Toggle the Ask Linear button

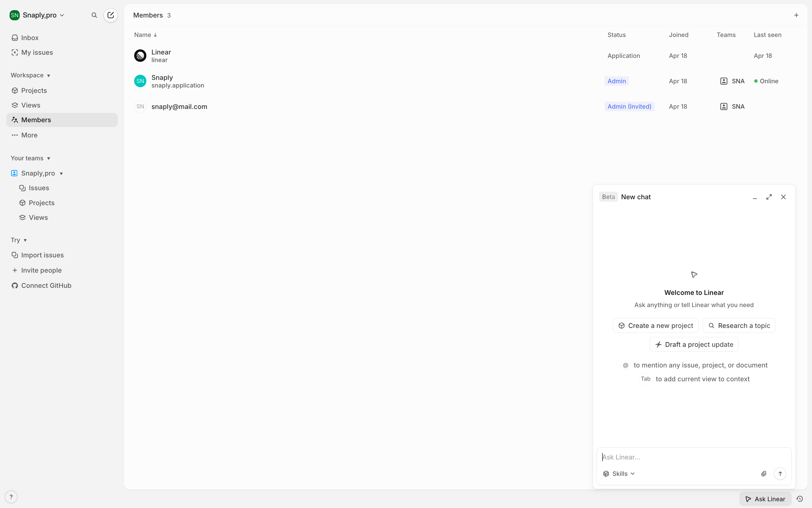coord(765,499)
